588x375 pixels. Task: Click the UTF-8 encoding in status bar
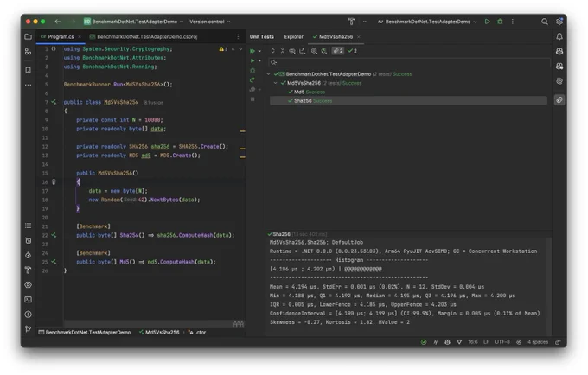[502, 342]
